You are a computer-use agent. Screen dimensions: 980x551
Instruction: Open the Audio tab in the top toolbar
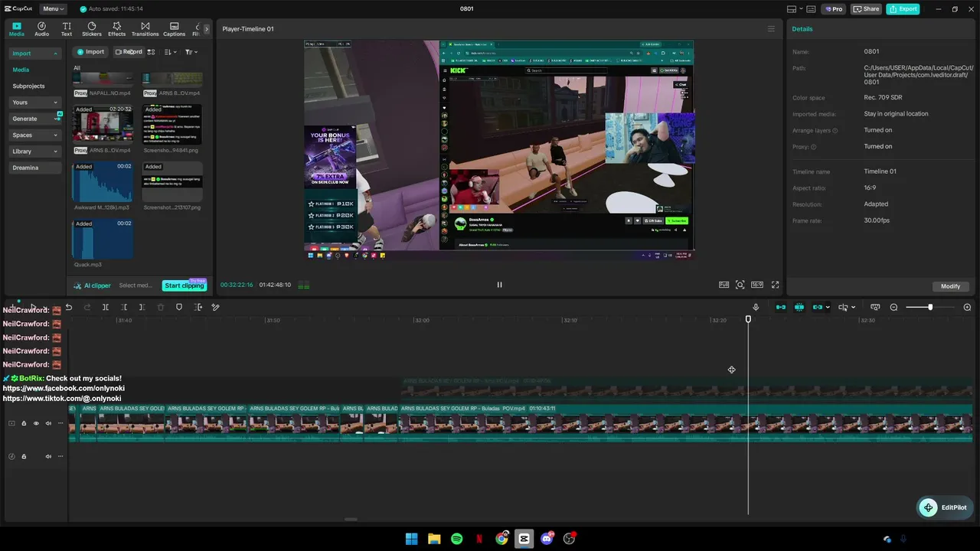41,29
